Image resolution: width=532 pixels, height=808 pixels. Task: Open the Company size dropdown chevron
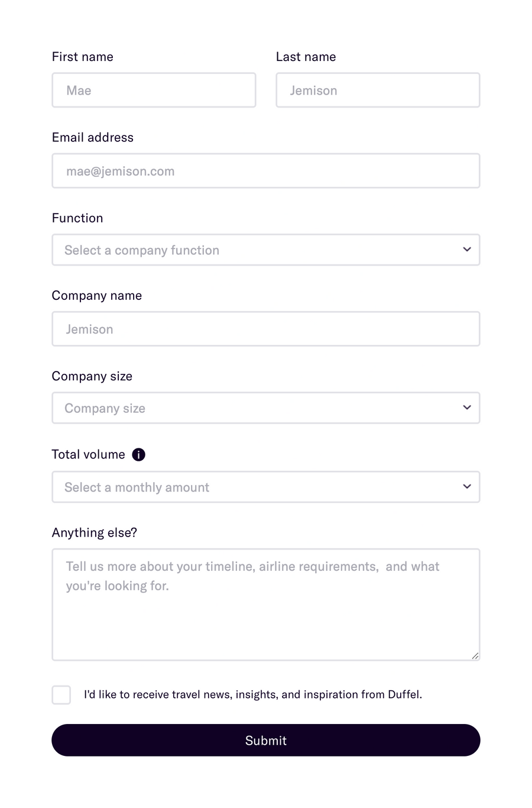[466, 408]
